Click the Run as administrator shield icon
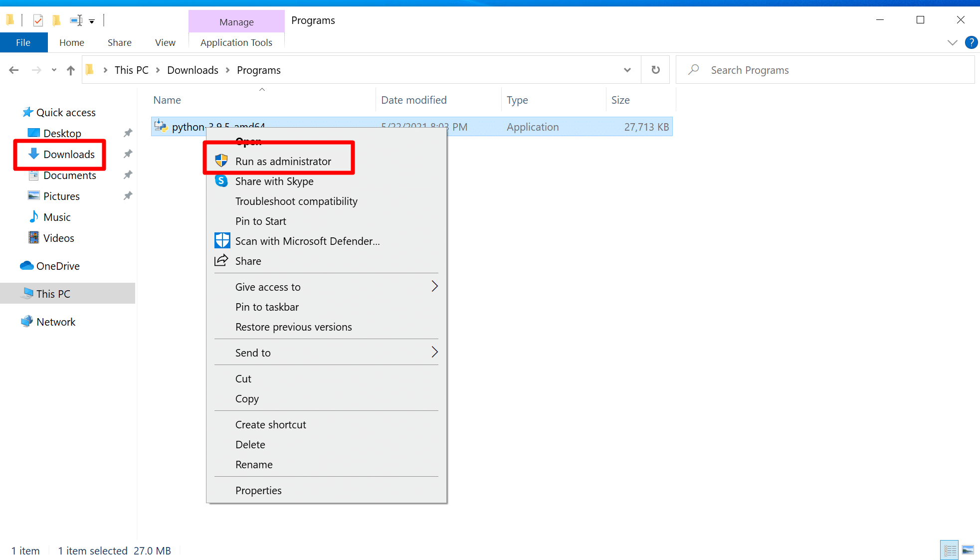The height and width of the screenshot is (560, 980). (x=221, y=161)
